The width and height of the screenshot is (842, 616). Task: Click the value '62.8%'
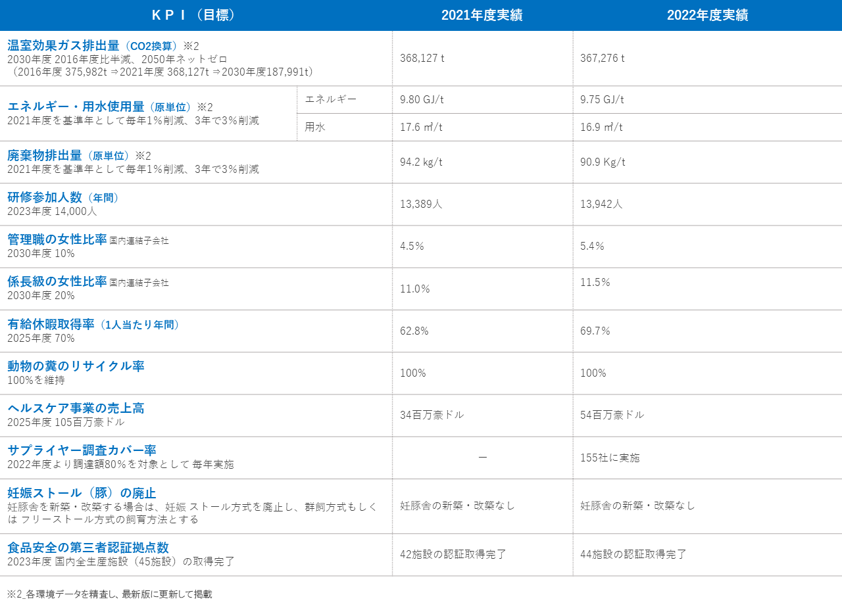(414, 331)
